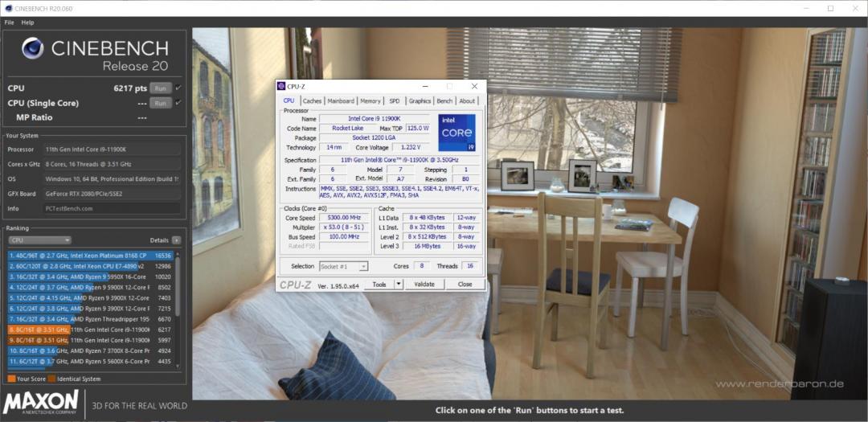This screenshot has height=422, width=868.
Task: Click the MAXON logo
Action: pyautogui.click(x=40, y=402)
